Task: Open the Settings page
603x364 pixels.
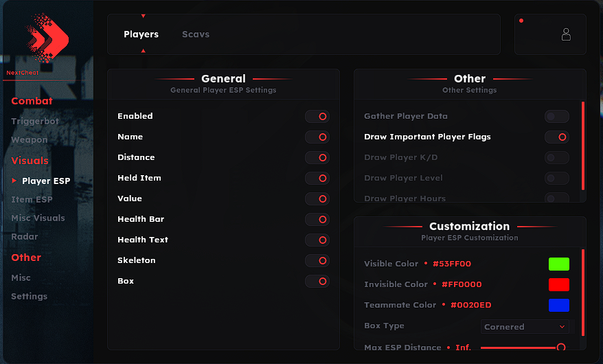Action: coord(30,297)
